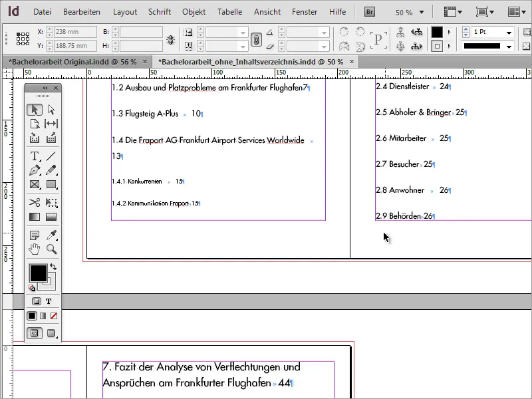Click the Tabelle menu item
This screenshot has width=532, height=399.
pyautogui.click(x=230, y=12)
